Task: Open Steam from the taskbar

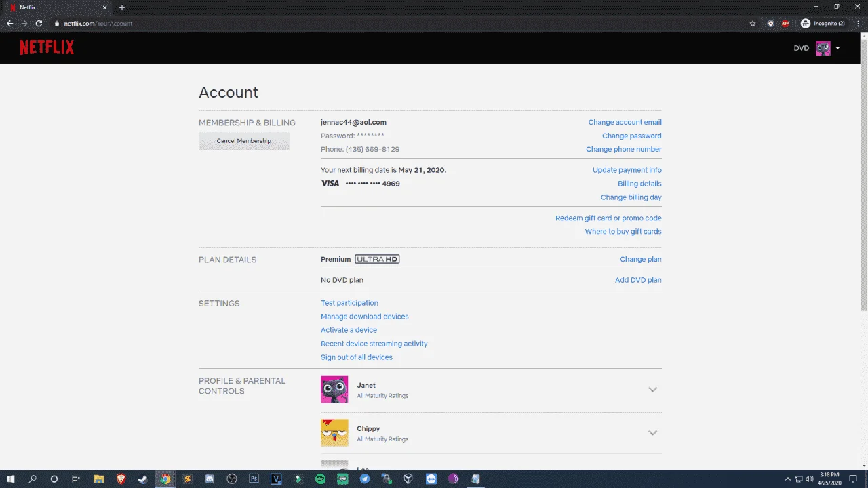Action: point(142,479)
